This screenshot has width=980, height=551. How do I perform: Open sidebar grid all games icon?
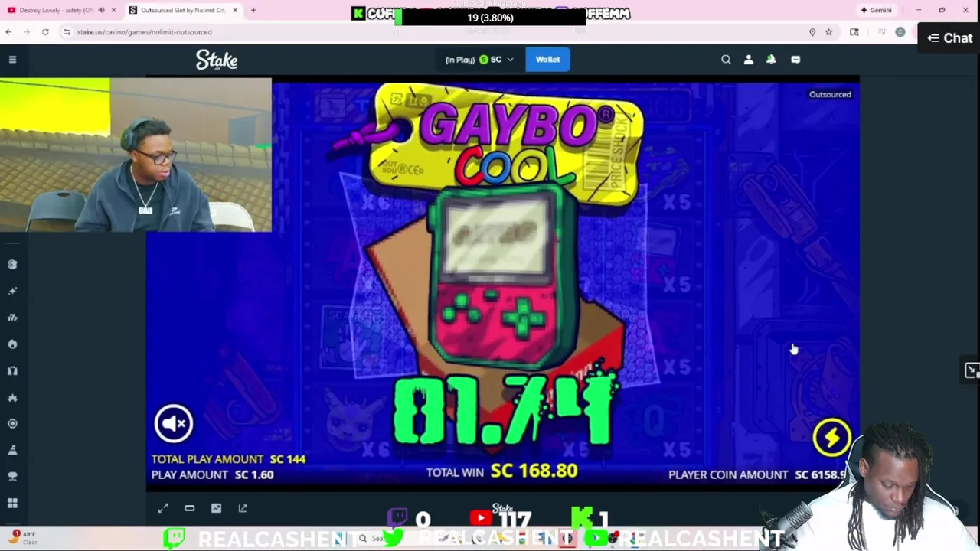(12, 503)
